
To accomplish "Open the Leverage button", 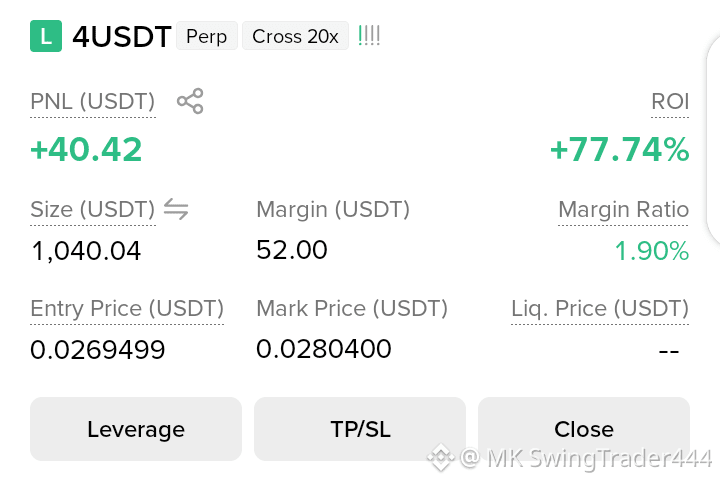I will (x=136, y=429).
